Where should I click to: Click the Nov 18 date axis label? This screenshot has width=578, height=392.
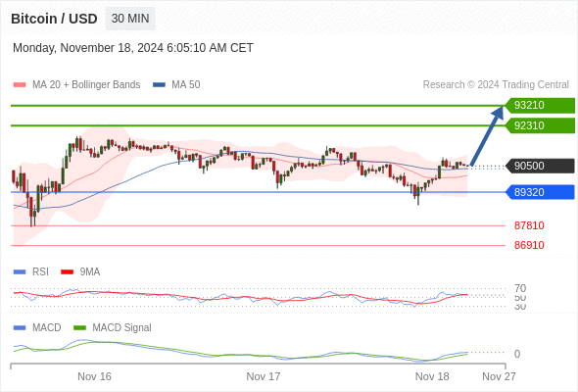(x=432, y=376)
